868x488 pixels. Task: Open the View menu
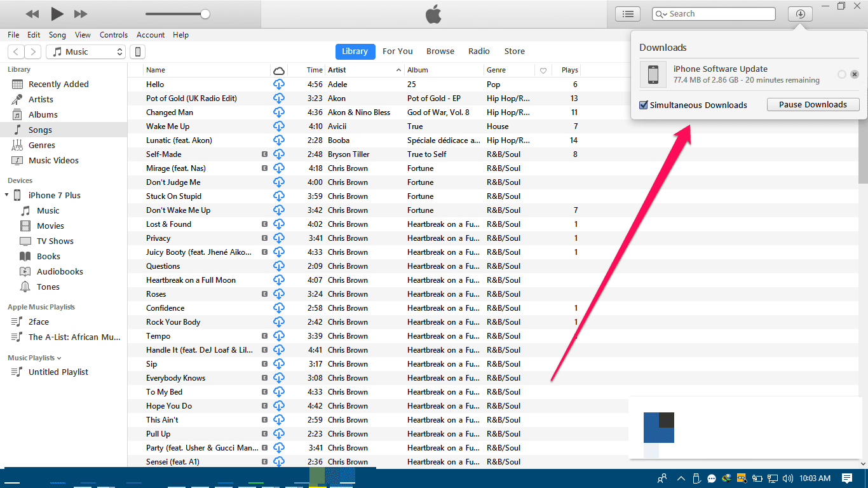(x=83, y=35)
